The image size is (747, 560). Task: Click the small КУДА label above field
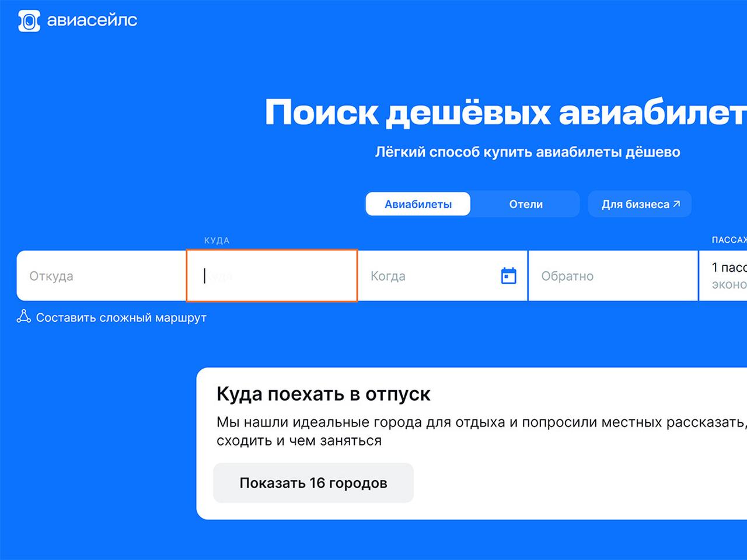coord(217,240)
